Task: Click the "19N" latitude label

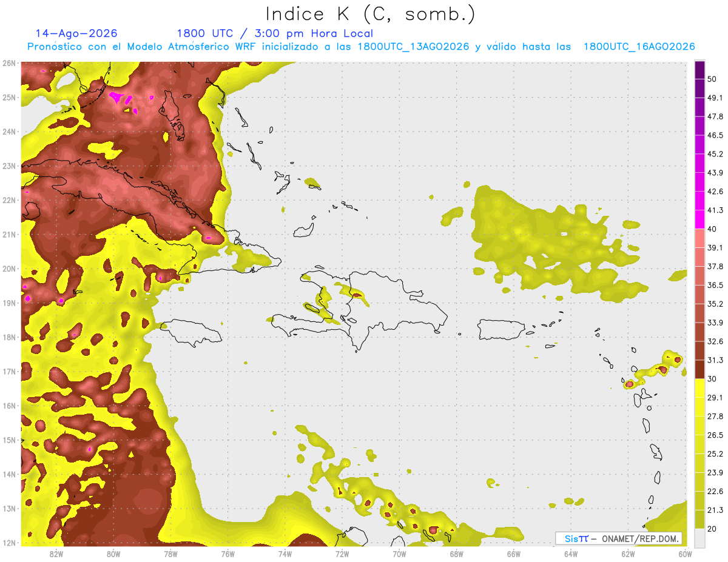Action: tap(9, 303)
